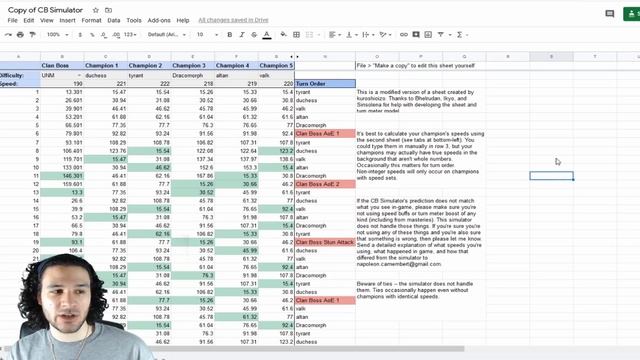
Task: Click the Clan Boss speed cell 190
Action: point(62,84)
